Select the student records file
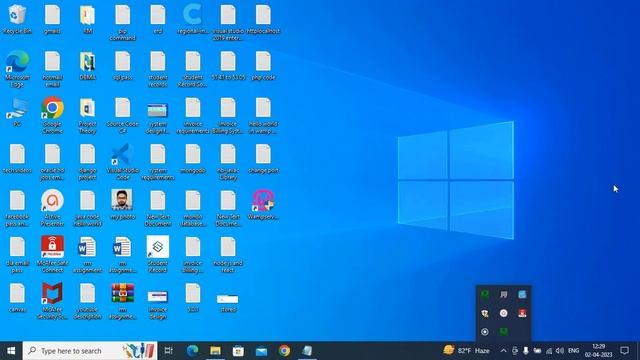 tap(158, 69)
